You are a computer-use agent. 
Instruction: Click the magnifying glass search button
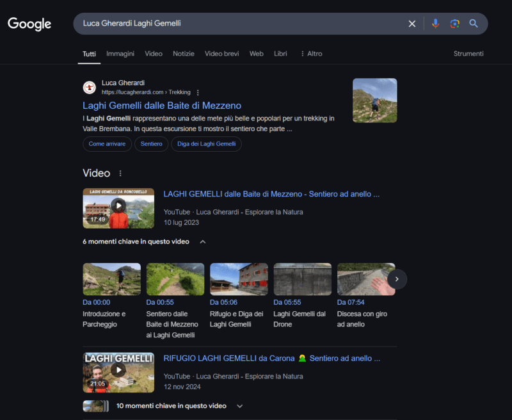coord(474,24)
